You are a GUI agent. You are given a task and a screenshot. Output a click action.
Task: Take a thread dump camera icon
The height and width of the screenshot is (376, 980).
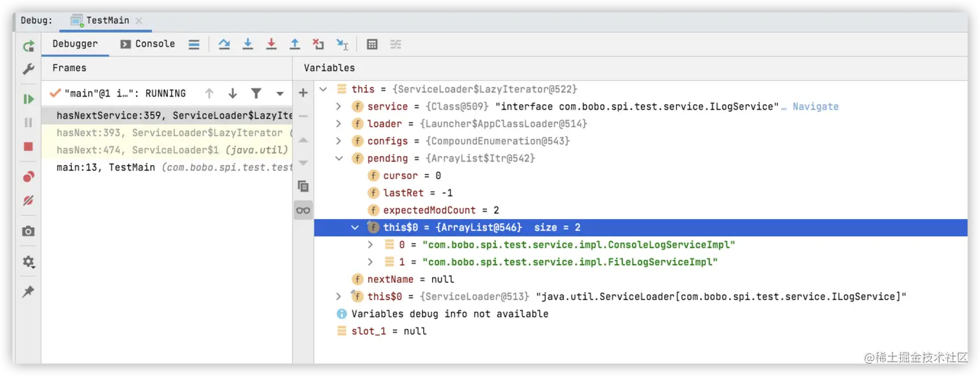[x=29, y=231]
